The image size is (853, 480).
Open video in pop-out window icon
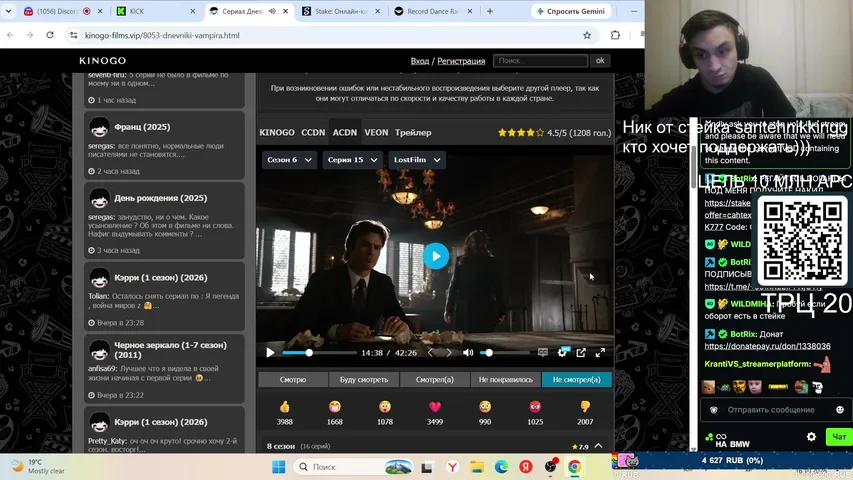pyautogui.click(x=581, y=353)
